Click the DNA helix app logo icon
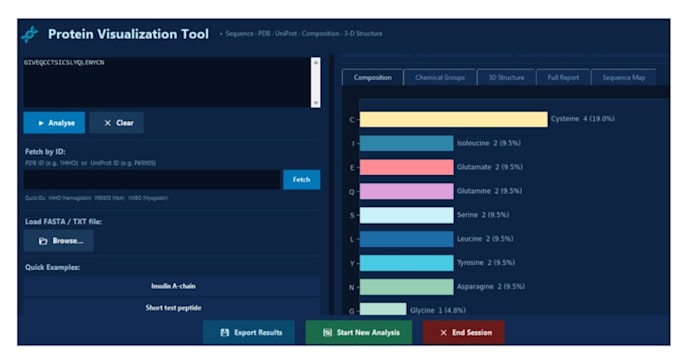 tap(29, 34)
